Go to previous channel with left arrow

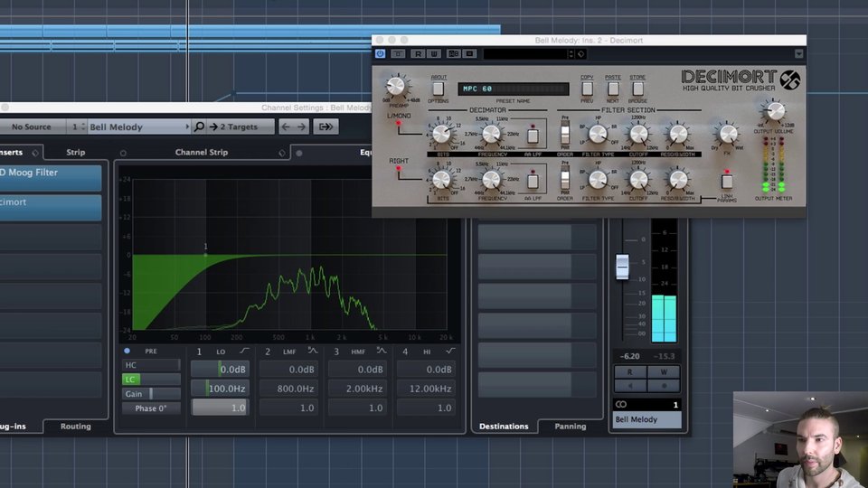[x=286, y=127]
